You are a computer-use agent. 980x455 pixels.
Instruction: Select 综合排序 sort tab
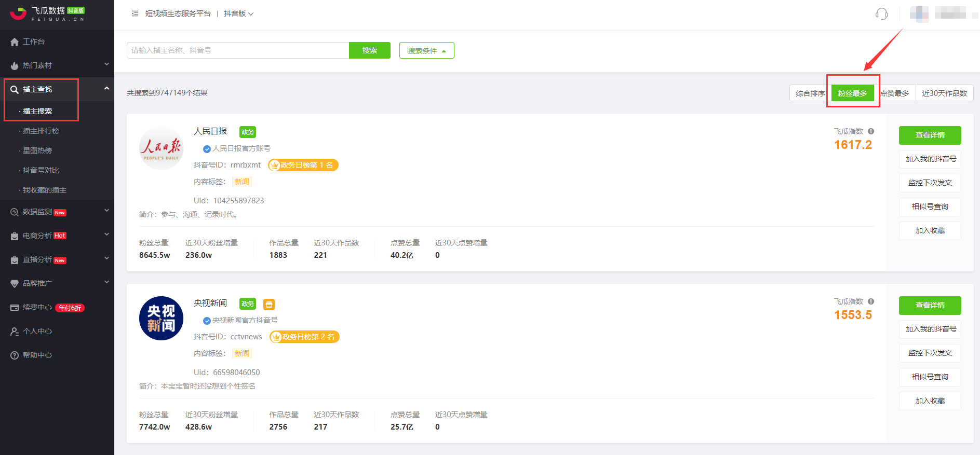[x=810, y=93]
